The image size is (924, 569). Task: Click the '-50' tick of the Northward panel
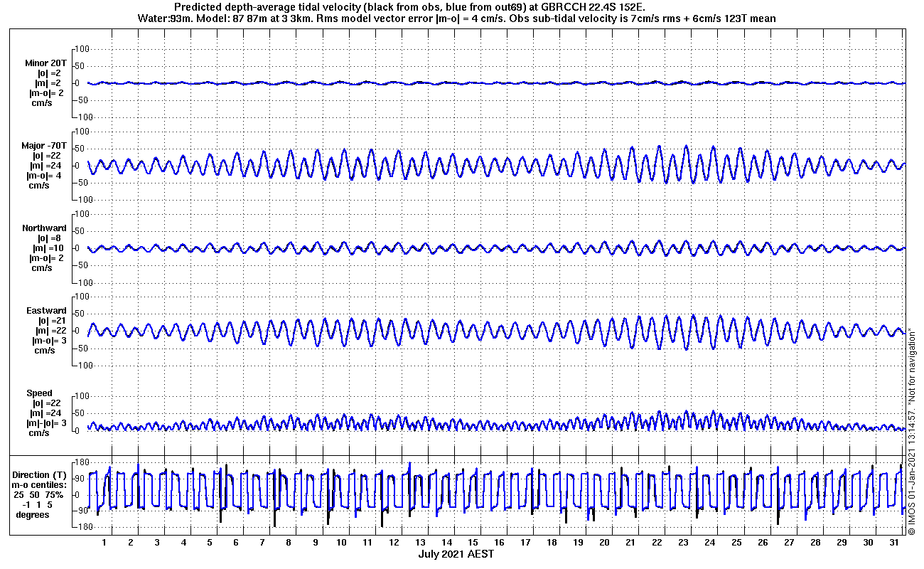pos(81,265)
